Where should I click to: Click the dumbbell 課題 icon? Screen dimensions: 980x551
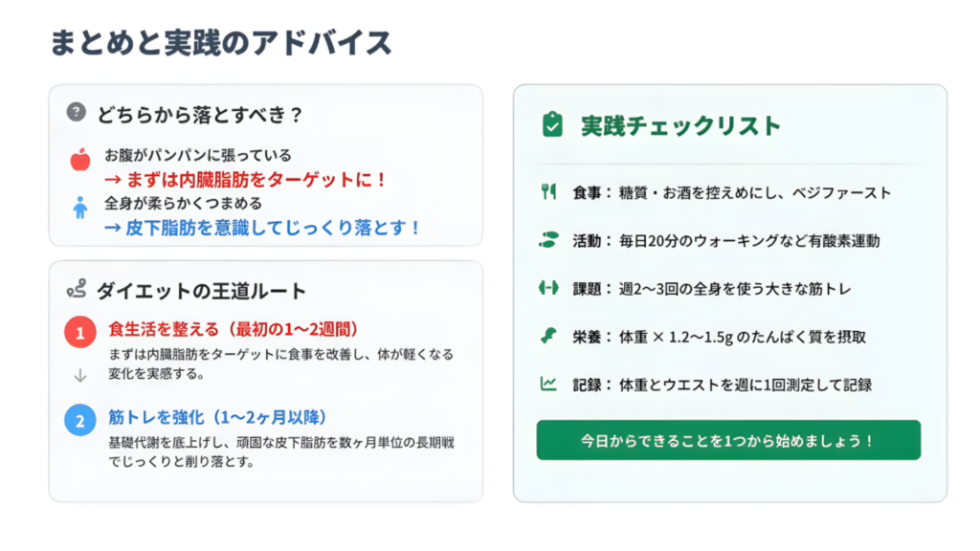point(548,288)
